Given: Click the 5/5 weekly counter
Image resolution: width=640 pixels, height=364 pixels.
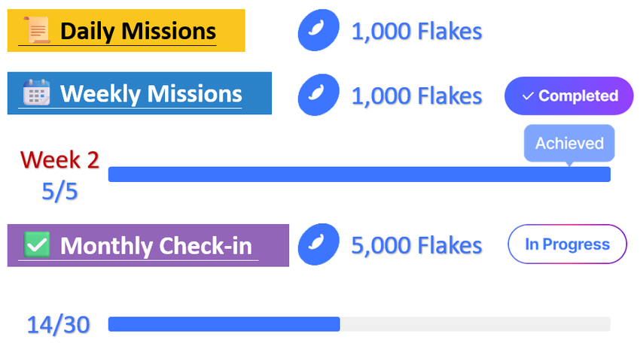Looking at the screenshot, I should 59,191.
